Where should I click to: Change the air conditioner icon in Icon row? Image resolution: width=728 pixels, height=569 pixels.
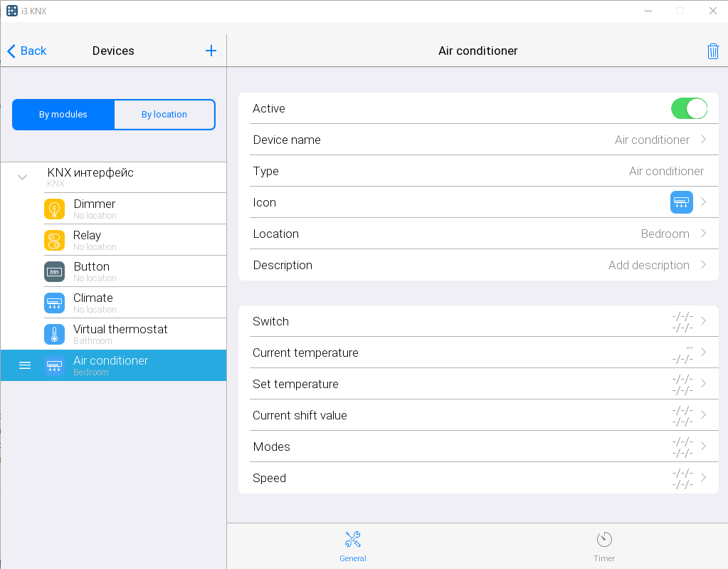pos(681,202)
